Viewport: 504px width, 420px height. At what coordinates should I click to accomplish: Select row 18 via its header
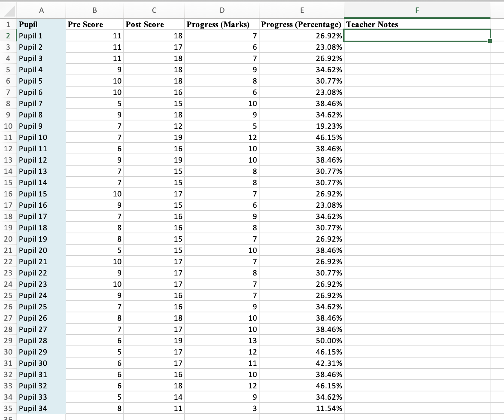coord(8,216)
